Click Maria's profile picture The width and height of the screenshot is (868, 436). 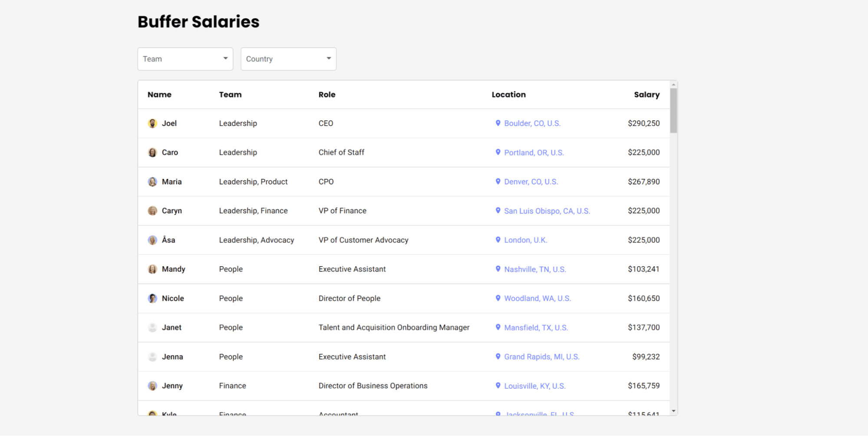(152, 182)
